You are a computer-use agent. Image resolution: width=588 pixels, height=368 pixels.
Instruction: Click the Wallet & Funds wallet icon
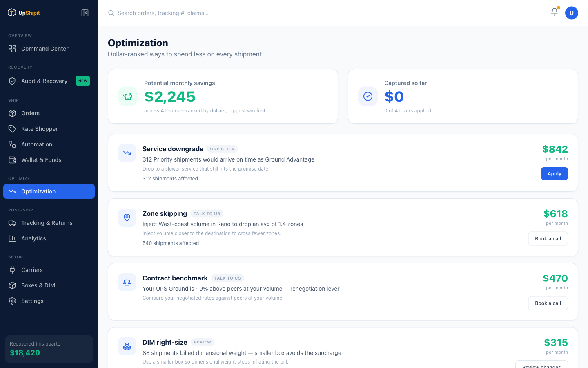12,160
